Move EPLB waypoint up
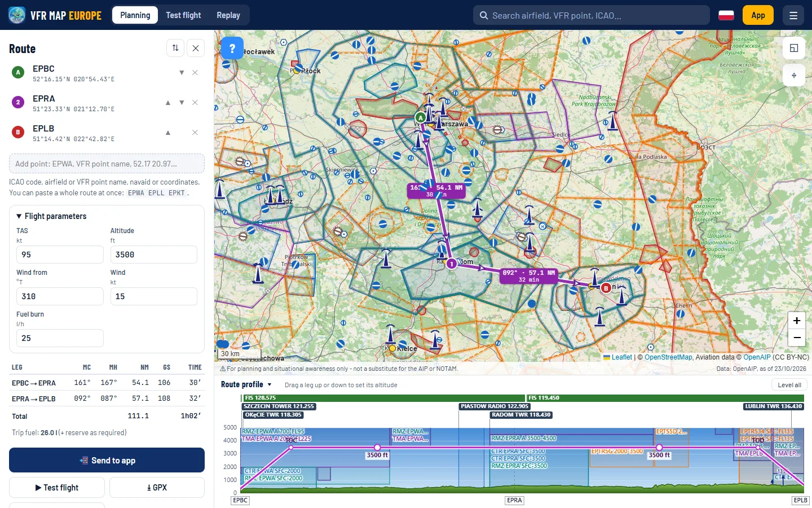Image resolution: width=812 pixels, height=508 pixels. pos(168,132)
